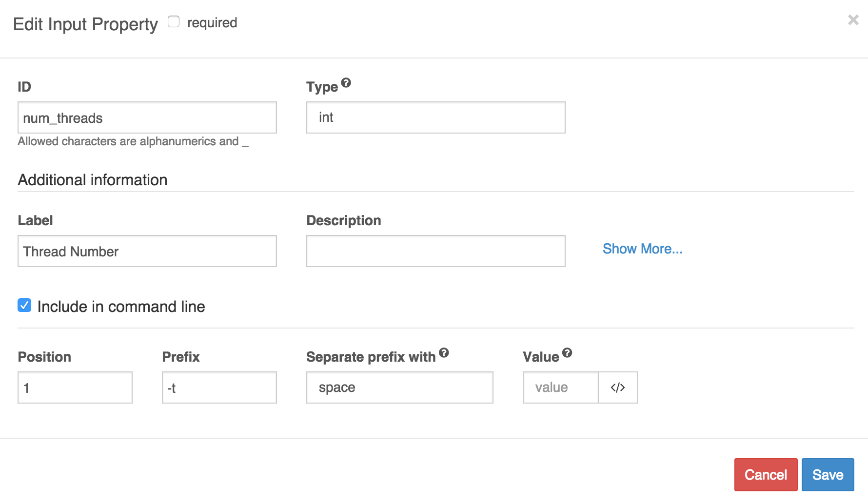Viewport: 868px width, 503px height.
Task: Click the Include in command line label
Action: [x=121, y=307]
